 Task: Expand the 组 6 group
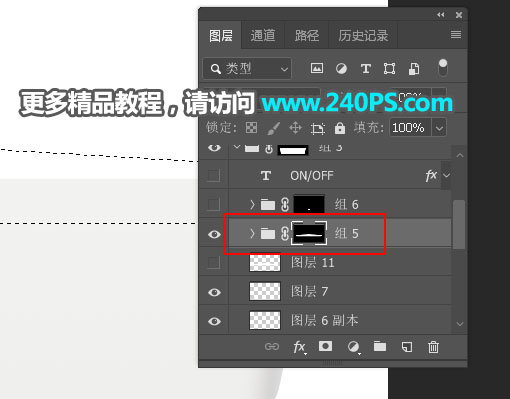[x=252, y=204]
